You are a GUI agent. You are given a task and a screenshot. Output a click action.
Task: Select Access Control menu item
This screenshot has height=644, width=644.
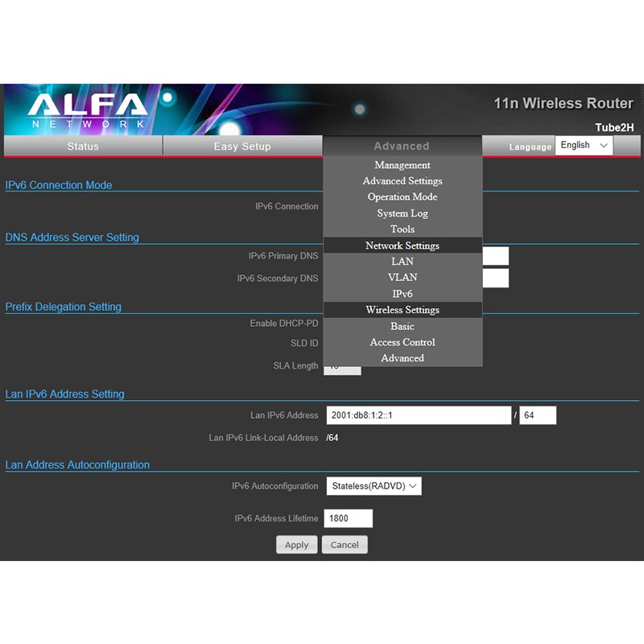tap(402, 342)
